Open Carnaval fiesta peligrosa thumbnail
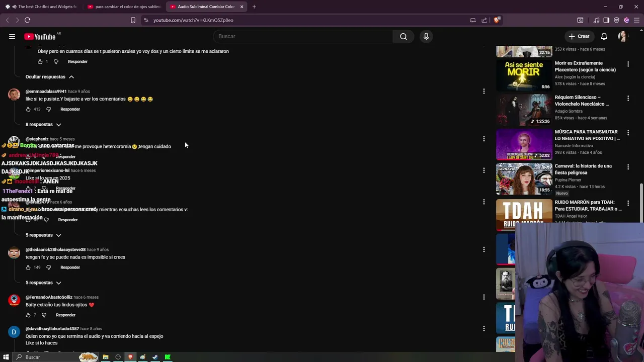The width and height of the screenshot is (644, 362). [524, 178]
